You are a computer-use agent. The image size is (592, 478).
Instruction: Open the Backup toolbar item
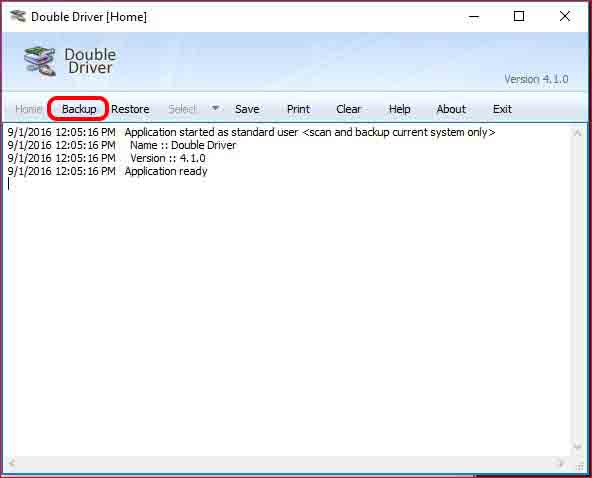click(79, 109)
